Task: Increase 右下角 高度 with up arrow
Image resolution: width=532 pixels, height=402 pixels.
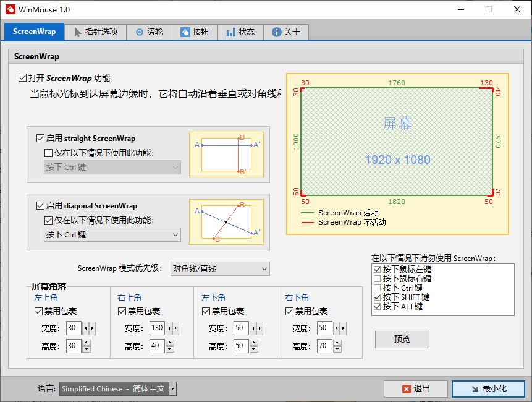Action: (x=337, y=343)
